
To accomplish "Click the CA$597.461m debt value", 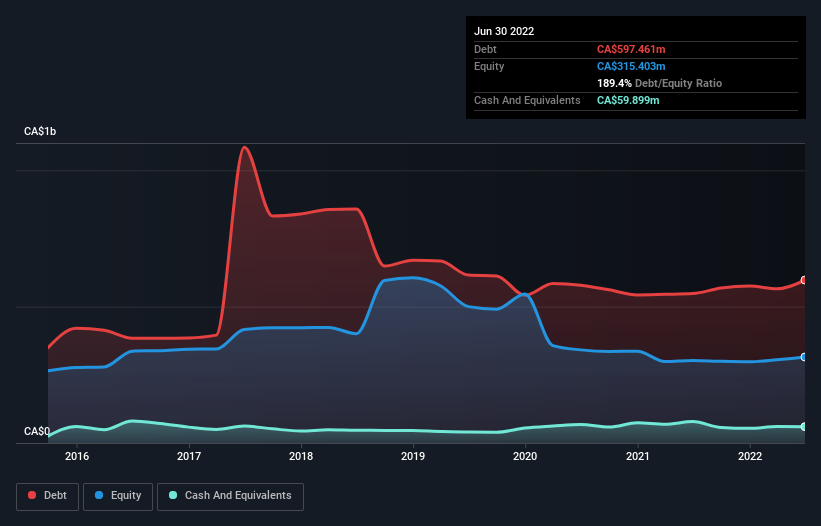I will point(631,49).
